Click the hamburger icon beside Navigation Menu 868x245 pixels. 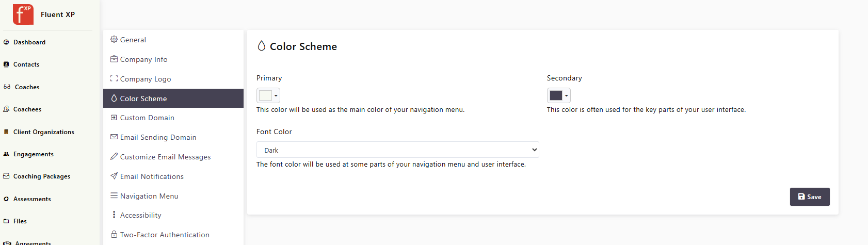pos(114,195)
